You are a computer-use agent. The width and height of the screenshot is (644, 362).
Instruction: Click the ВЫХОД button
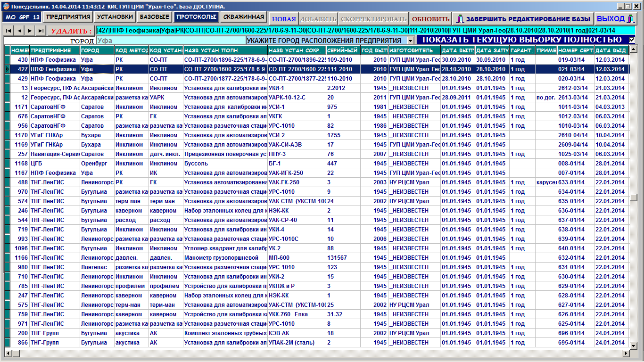click(x=617, y=19)
